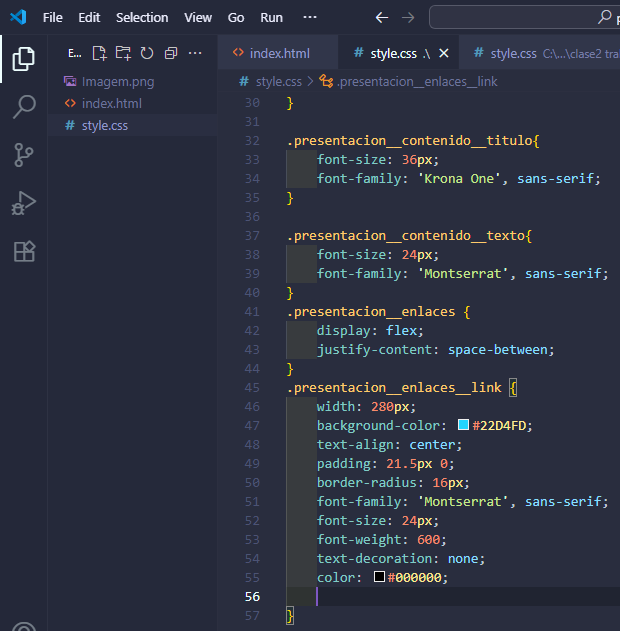Click the closing brace on line 57
The image size is (620, 631).
pyautogui.click(x=290, y=616)
